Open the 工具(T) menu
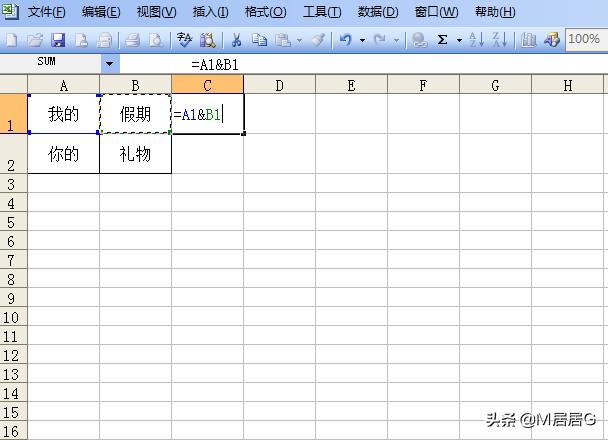608x440 pixels. [x=322, y=12]
